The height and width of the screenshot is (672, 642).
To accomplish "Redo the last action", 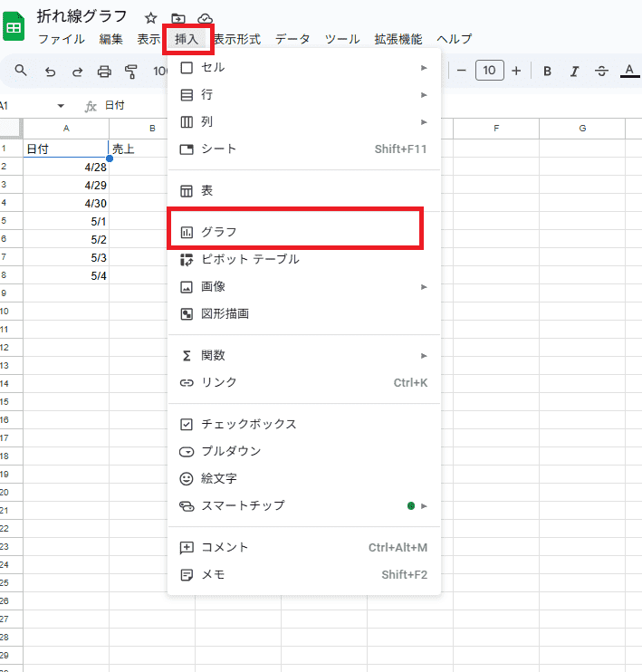I will pos(77,72).
